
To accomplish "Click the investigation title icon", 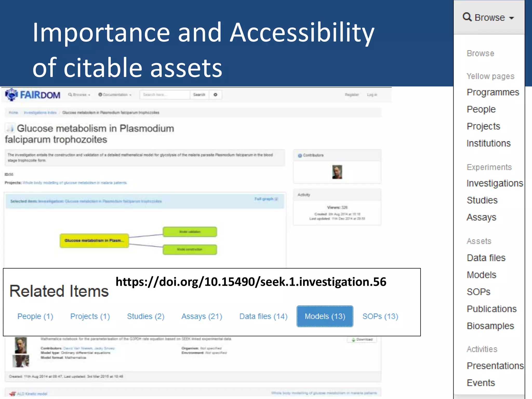I will click(10, 128).
